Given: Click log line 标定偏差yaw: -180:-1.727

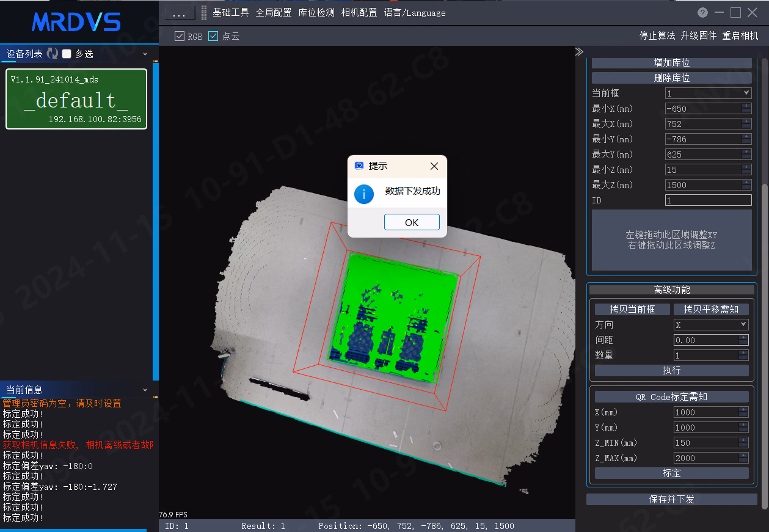Looking at the screenshot, I should click(60, 487).
